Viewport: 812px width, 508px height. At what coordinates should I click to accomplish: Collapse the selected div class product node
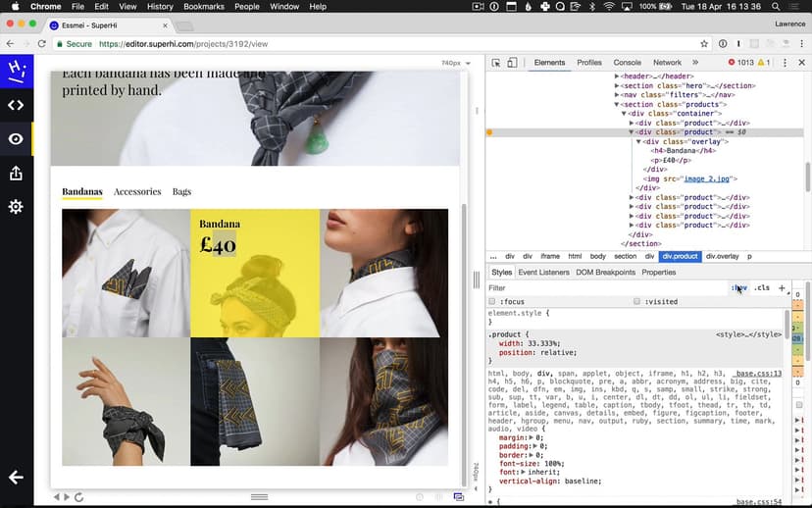632,132
